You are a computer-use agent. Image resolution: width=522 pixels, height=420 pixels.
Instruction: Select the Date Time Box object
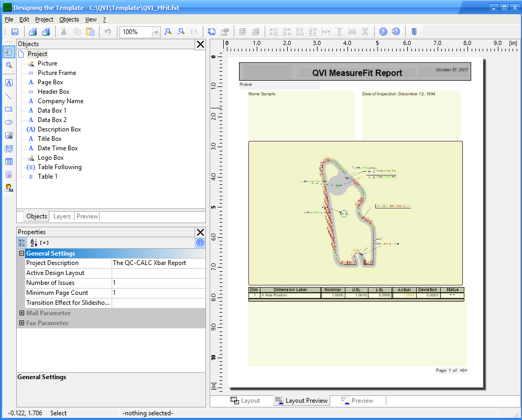58,148
